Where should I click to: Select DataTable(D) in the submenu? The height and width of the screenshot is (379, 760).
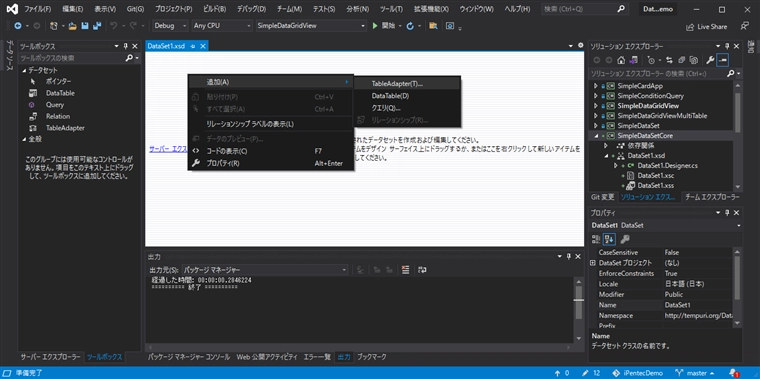pyautogui.click(x=407, y=96)
